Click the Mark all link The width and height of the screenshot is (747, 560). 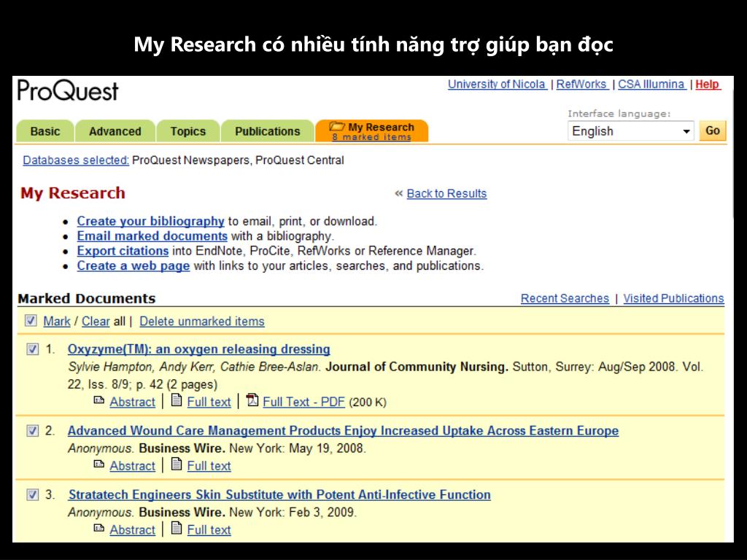[57, 322]
